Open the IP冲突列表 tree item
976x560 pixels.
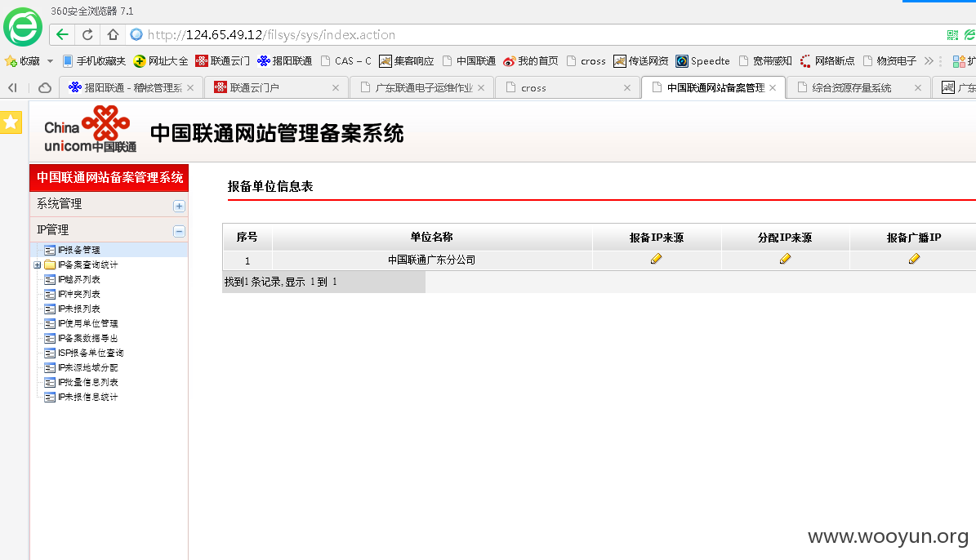pos(78,295)
